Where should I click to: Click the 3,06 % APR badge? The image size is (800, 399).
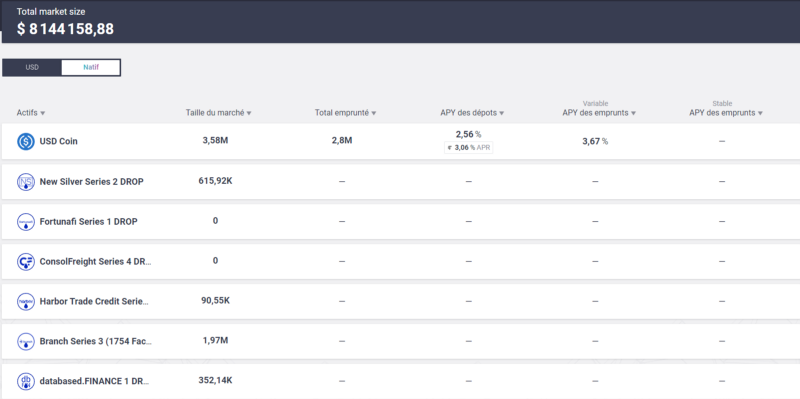468,147
